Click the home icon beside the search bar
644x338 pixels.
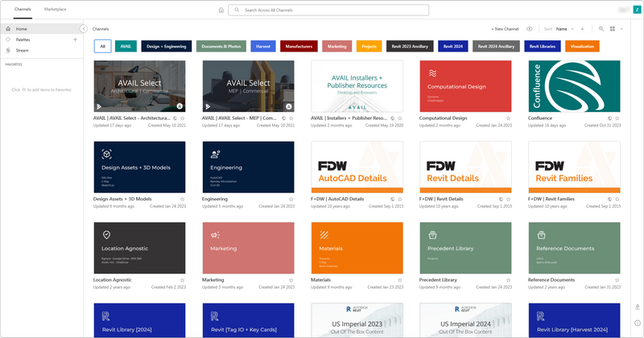[221, 10]
